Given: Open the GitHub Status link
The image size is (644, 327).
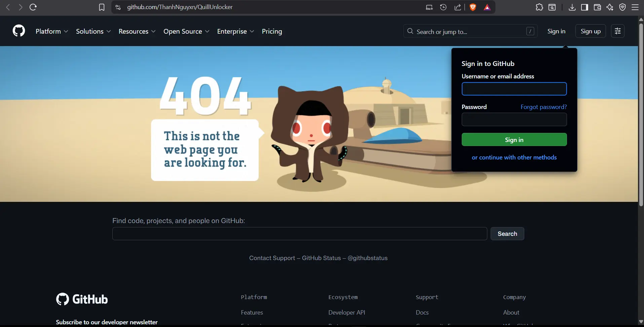Looking at the screenshot, I should pyautogui.click(x=321, y=258).
